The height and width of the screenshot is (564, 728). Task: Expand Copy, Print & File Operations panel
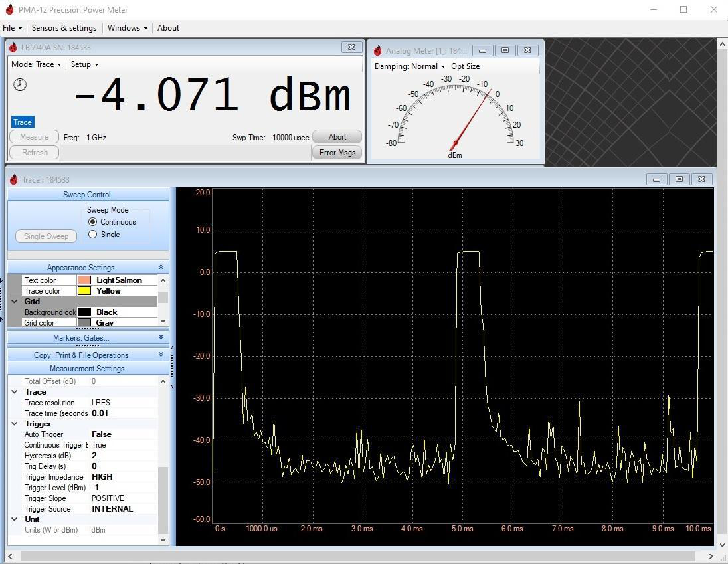pos(161,355)
